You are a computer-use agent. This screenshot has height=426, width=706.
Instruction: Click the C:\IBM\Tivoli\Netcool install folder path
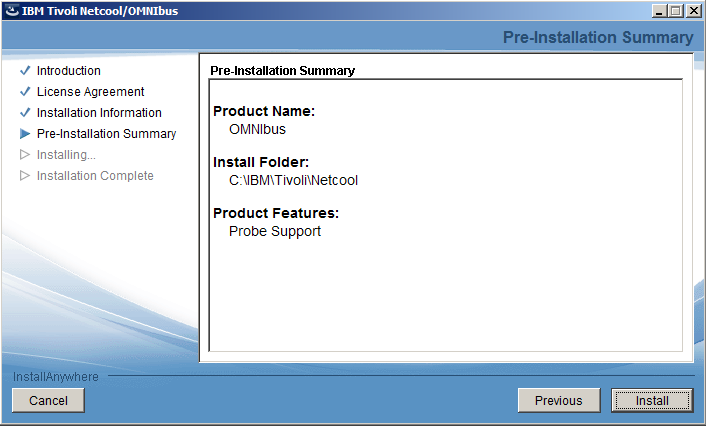click(293, 180)
